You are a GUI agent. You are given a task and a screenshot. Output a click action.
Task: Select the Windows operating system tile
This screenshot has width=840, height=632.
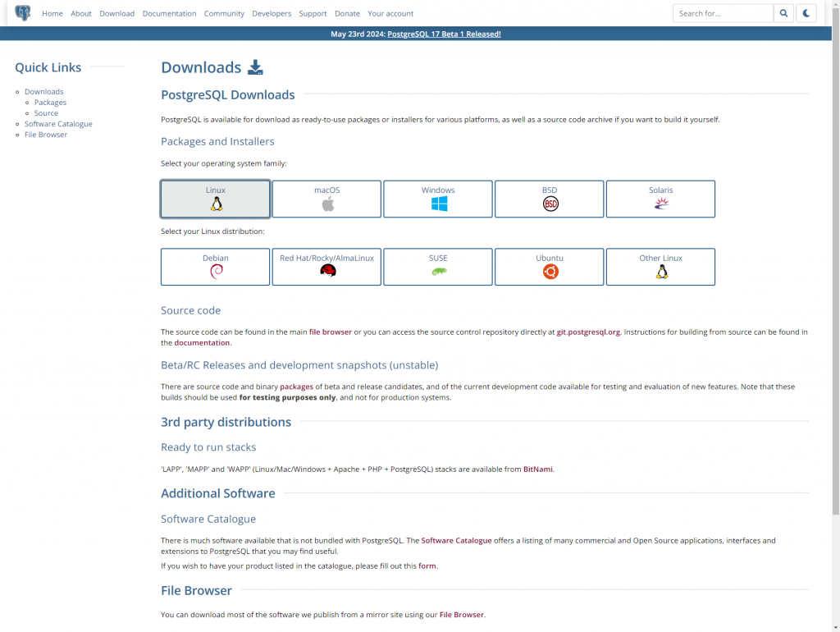[438, 199]
